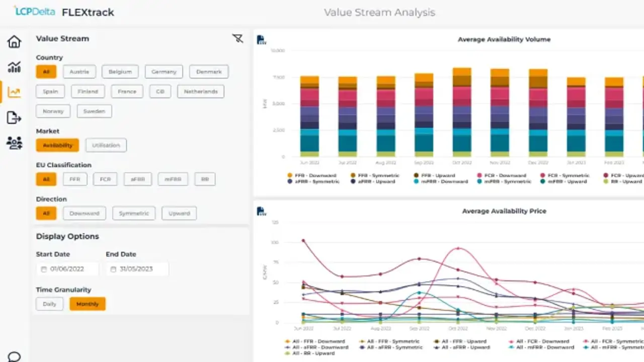Download CSV for Average Availability Price

pyautogui.click(x=261, y=211)
